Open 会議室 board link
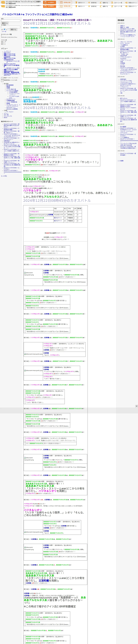The image size is (138, 644). point(8,88)
